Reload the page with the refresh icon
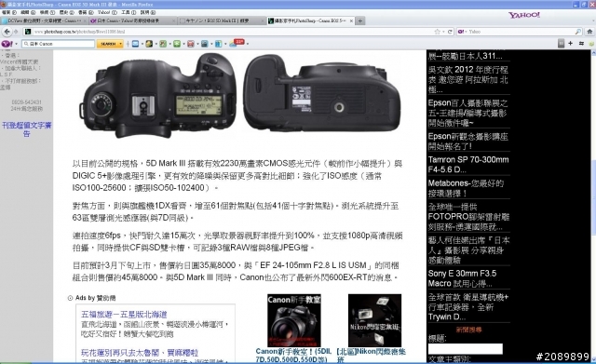This screenshot has width=596, height=364. tap(450, 32)
